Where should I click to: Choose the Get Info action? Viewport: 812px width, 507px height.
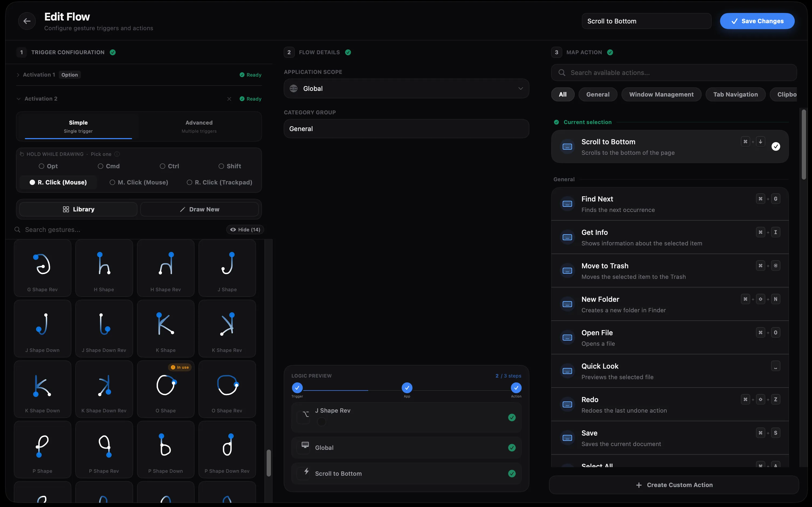point(670,237)
